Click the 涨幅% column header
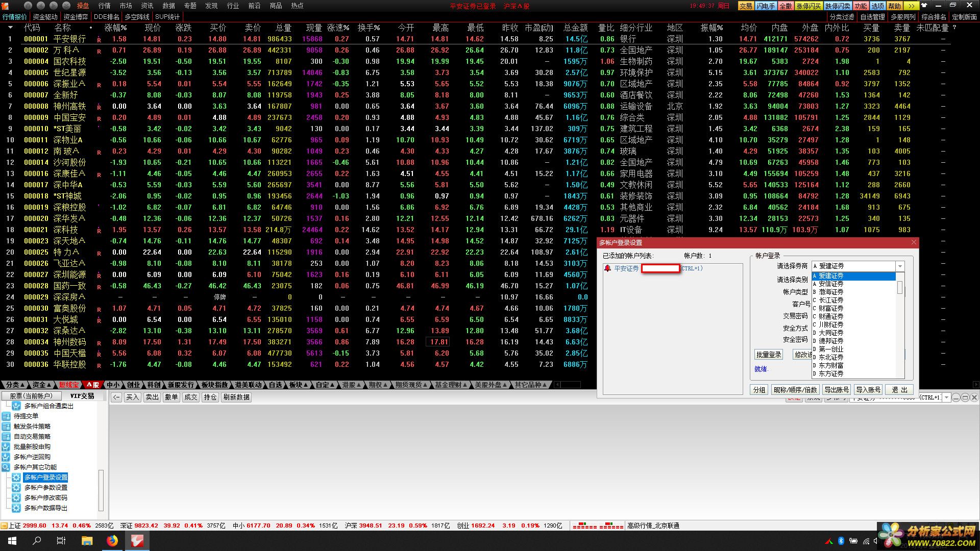The image size is (980, 551). [x=116, y=28]
